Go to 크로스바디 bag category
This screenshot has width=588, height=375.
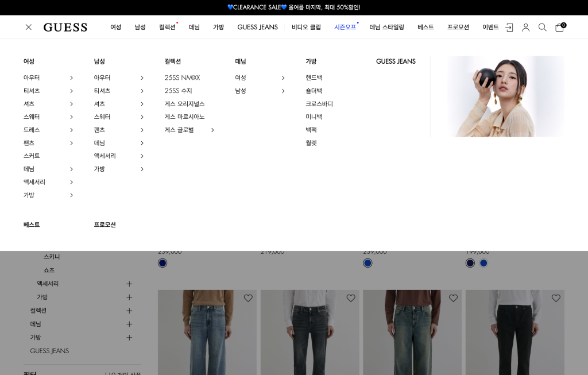point(319,104)
